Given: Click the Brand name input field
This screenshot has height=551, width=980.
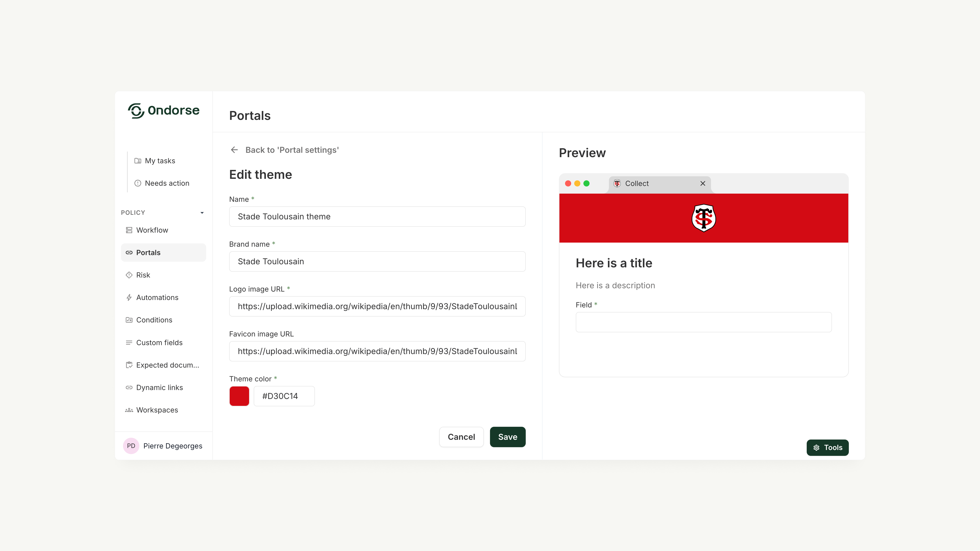Looking at the screenshot, I should pos(377,261).
